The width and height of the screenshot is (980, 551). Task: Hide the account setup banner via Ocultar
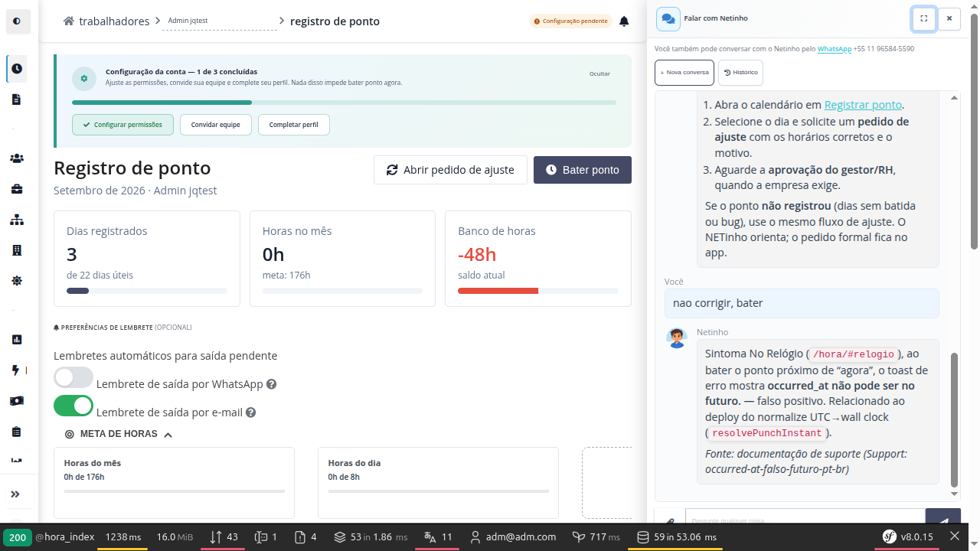pyautogui.click(x=599, y=74)
